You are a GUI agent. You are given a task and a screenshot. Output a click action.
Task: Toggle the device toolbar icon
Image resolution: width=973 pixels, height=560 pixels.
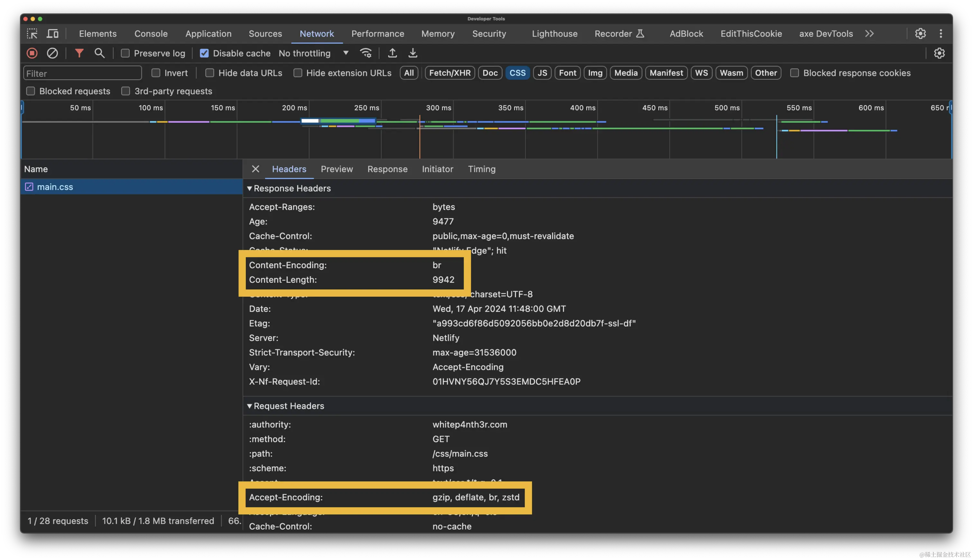pyautogui.click(x=52, y=34)
